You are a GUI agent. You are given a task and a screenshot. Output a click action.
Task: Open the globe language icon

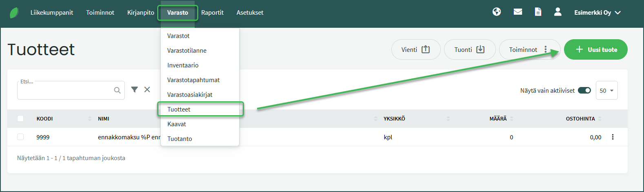click(x=497, y=12)
